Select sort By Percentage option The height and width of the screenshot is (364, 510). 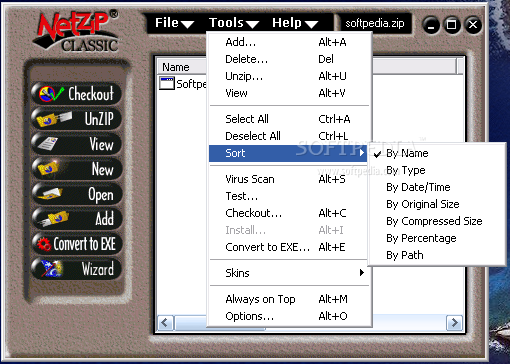(x=437, y=238)
